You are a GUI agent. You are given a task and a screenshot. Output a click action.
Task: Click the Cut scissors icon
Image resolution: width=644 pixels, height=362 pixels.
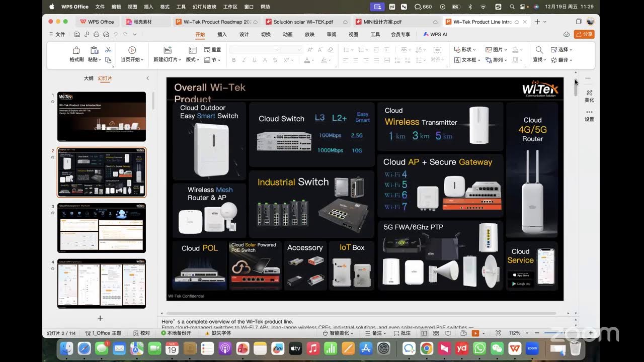point(108,50)
